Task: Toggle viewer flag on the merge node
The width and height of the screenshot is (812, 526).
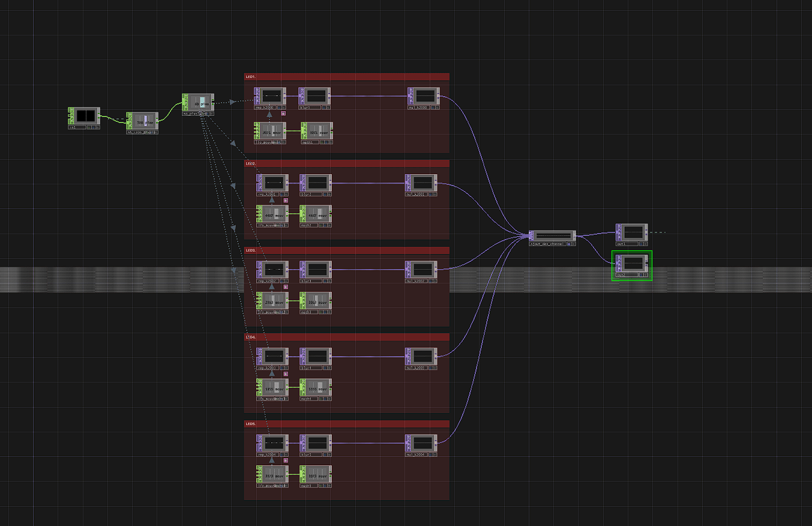Action: pyautogui.click(x=574, y=244)
